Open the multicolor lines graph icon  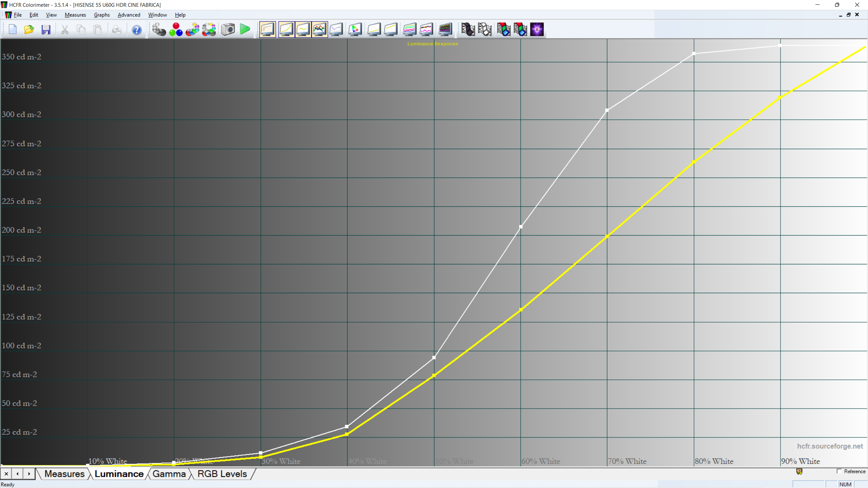[410, 29]
